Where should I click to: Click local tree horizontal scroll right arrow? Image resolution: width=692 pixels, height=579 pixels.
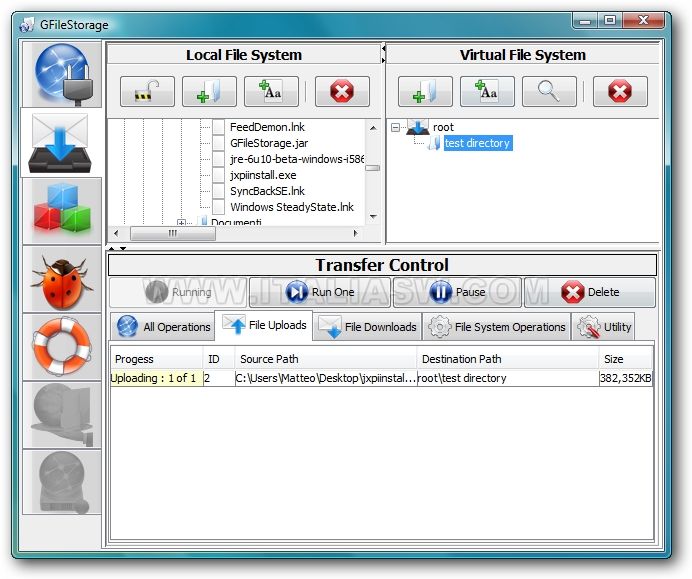coord(356,233)
